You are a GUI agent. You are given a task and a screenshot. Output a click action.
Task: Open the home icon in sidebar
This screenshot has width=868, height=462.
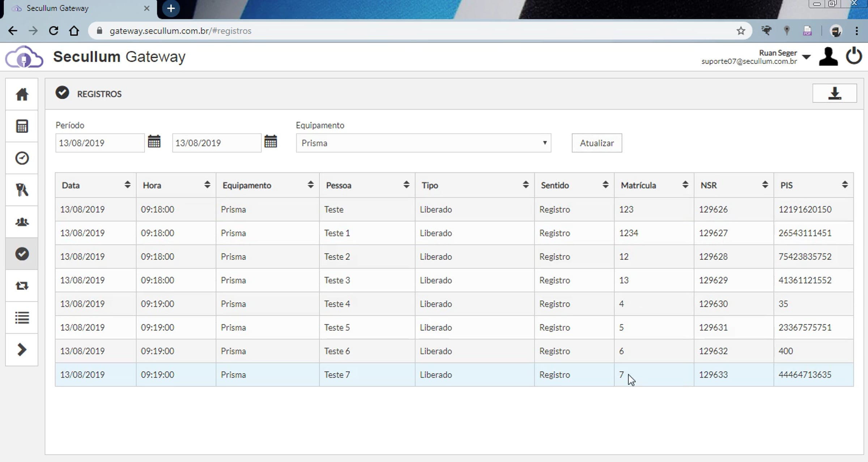[22, 94]
